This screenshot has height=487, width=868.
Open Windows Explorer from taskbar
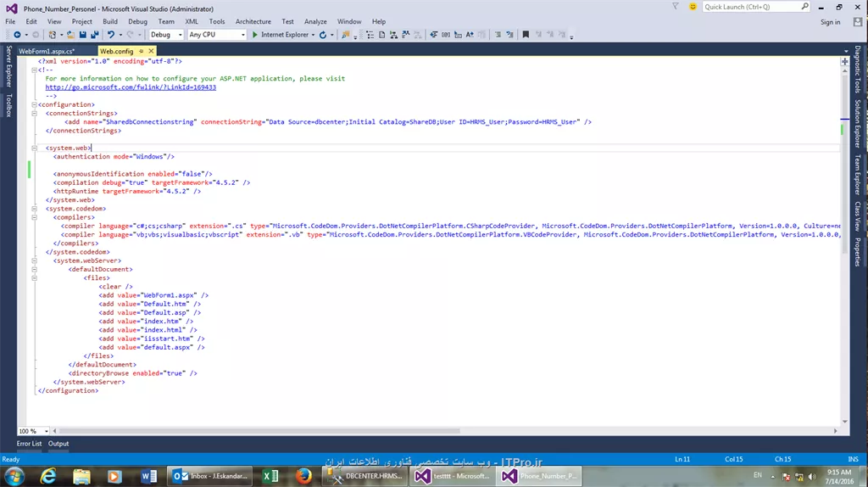(x=81, y=476)
